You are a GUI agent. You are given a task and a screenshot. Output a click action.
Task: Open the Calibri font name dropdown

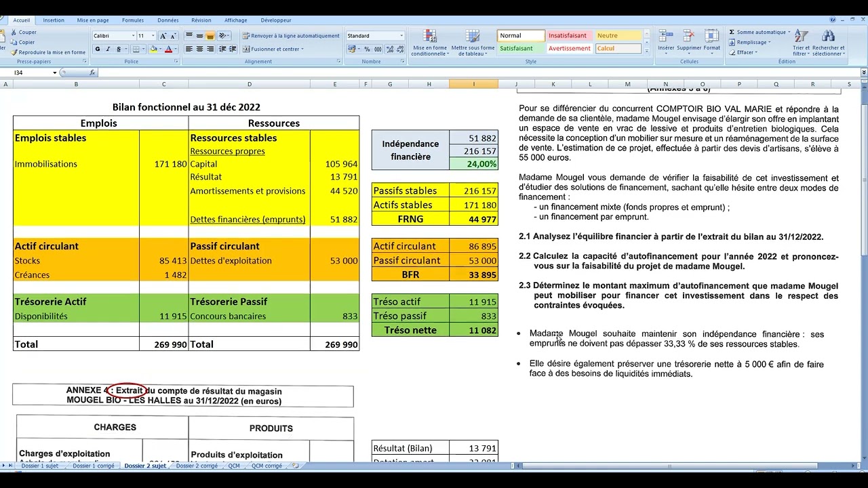(133, 36)
